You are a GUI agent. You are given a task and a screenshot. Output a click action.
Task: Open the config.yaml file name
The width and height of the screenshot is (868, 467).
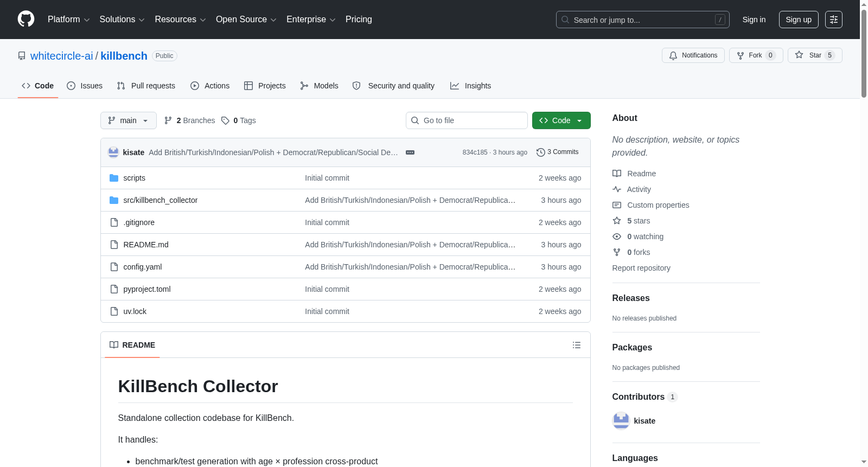pyautogui.click(x=143, y=267)
